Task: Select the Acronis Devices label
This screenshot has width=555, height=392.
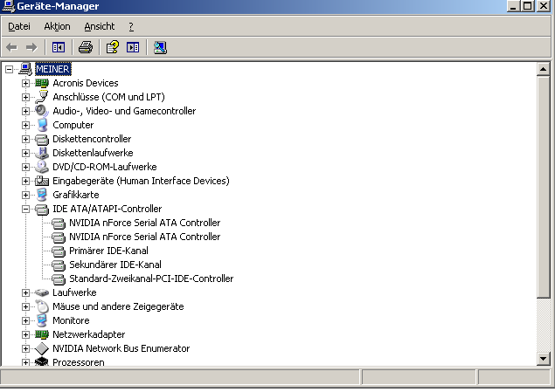Action: point(86,83)
